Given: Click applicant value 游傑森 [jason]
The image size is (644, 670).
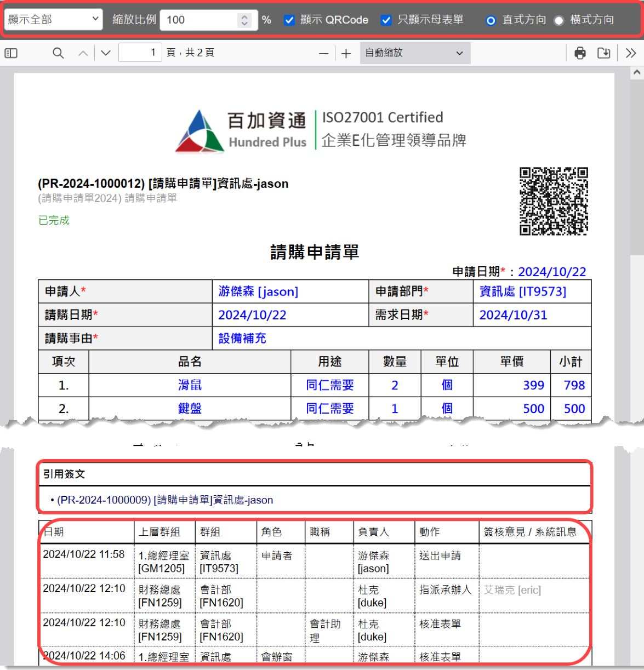Looking at the screenshot, I should point(258,291).
